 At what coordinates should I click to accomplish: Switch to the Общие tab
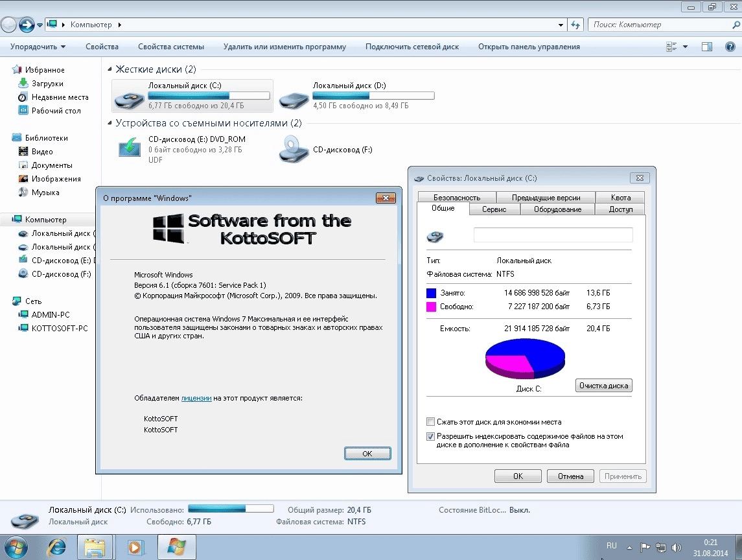pyautogui.click(x=443, y=208)
